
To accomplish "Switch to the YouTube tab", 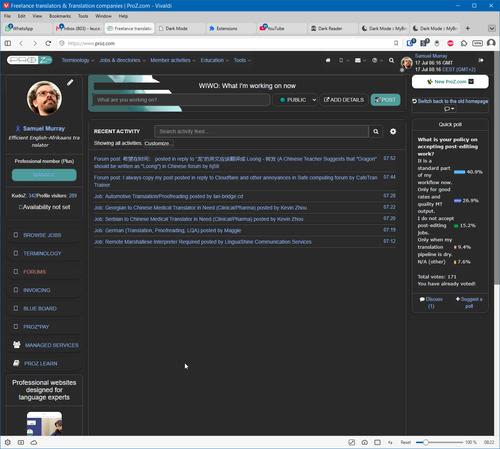I will (x=280, y=28).
